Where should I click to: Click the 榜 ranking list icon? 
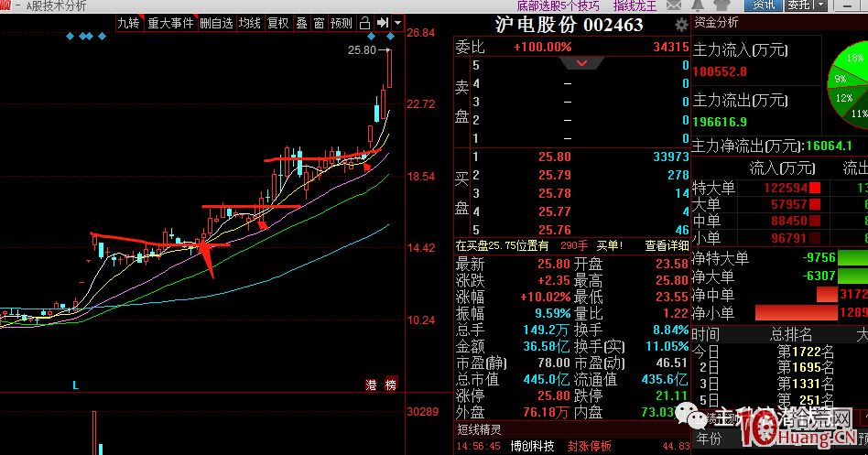(391, 385)
